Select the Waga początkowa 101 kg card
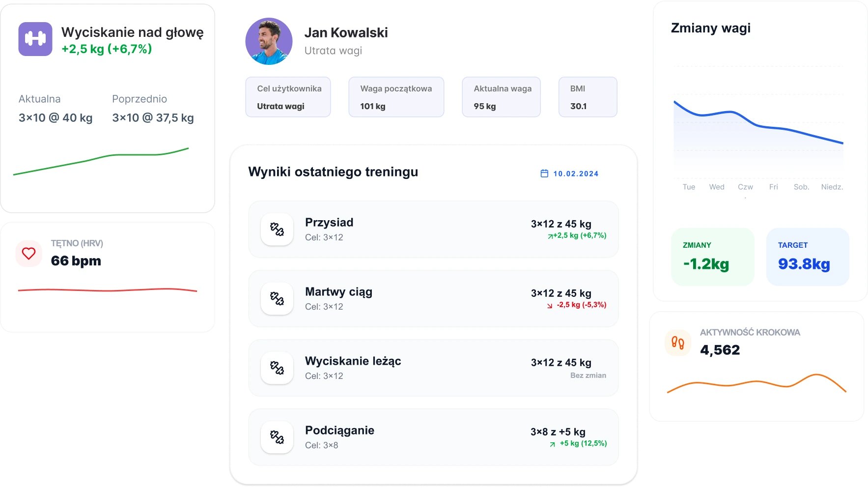The image size is (868, 492). tap(396, 97)
